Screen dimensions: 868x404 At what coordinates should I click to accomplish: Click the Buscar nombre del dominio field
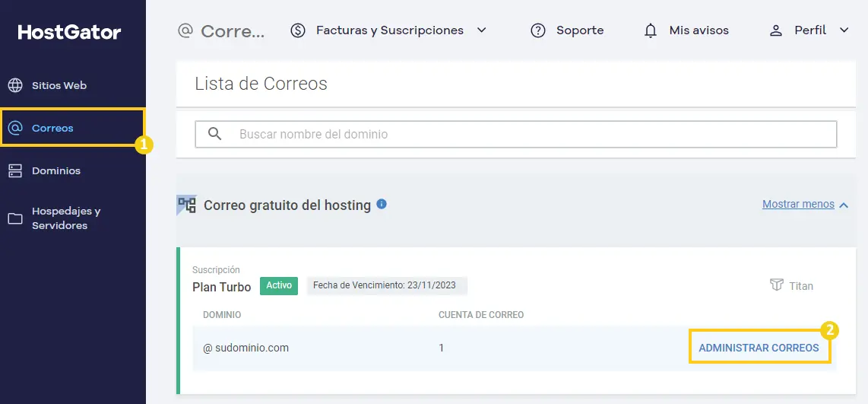(x=516, y=134)
